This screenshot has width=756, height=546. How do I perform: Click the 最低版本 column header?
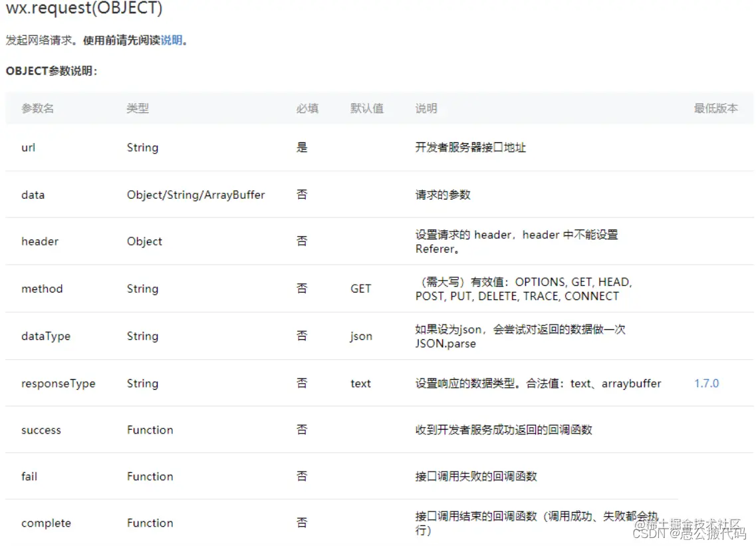[715, 108]
